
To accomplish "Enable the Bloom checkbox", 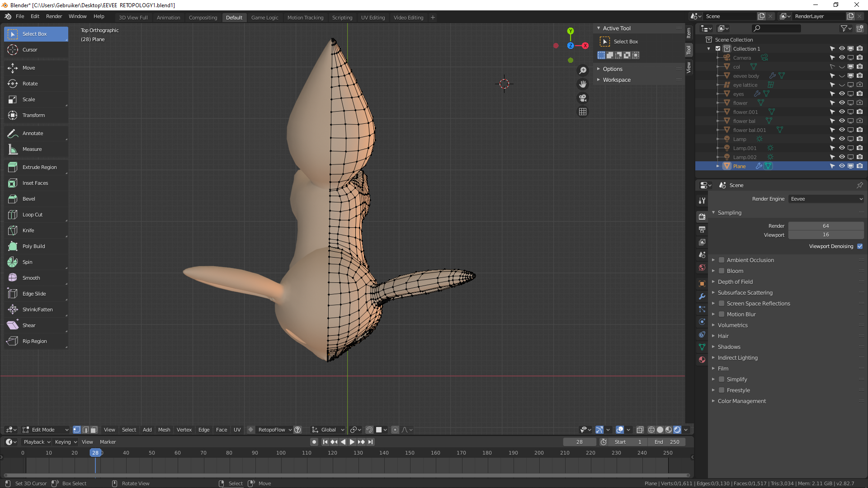I will click(722, 271).
